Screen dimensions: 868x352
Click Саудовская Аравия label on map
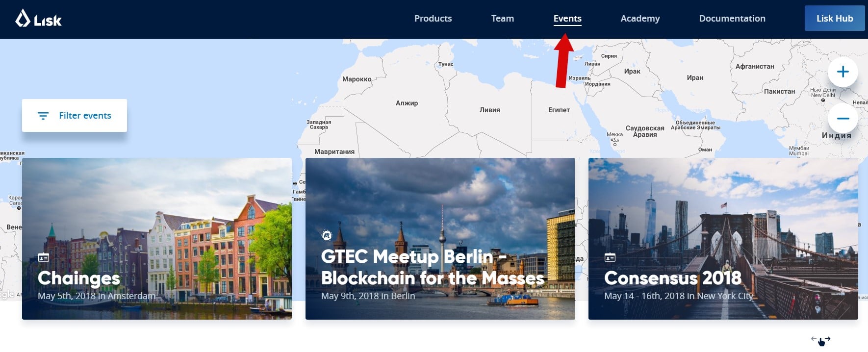coord(645,131)
